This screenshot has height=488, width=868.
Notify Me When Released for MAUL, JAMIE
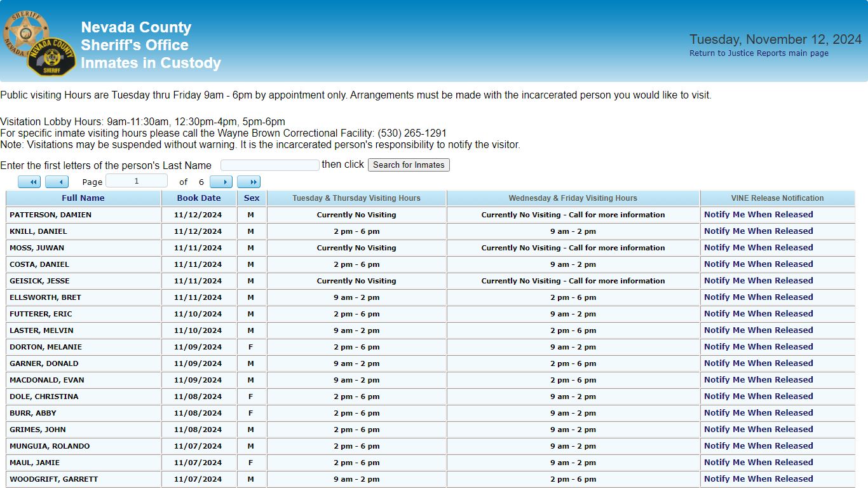click(x=758, y=463)
